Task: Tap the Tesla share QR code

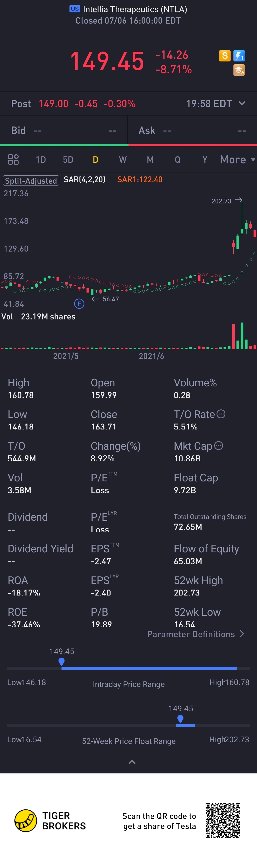Action: click(x=223, y=821)
